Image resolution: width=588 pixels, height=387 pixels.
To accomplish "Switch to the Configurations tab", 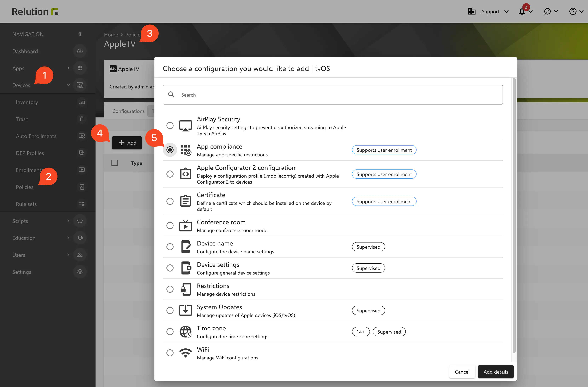I will 128,111.
